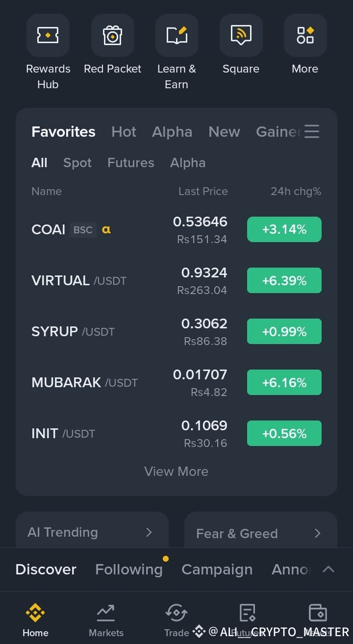
Task: Open the market list hamburger menu
Action: click(312, 131)
